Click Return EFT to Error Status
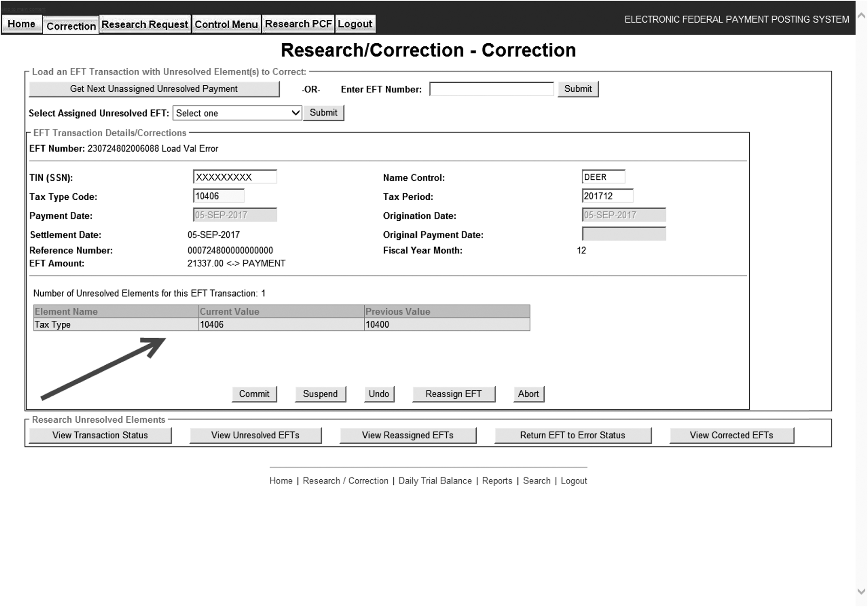The height and width of the screenshot is (607, 868). click(572, 435)
